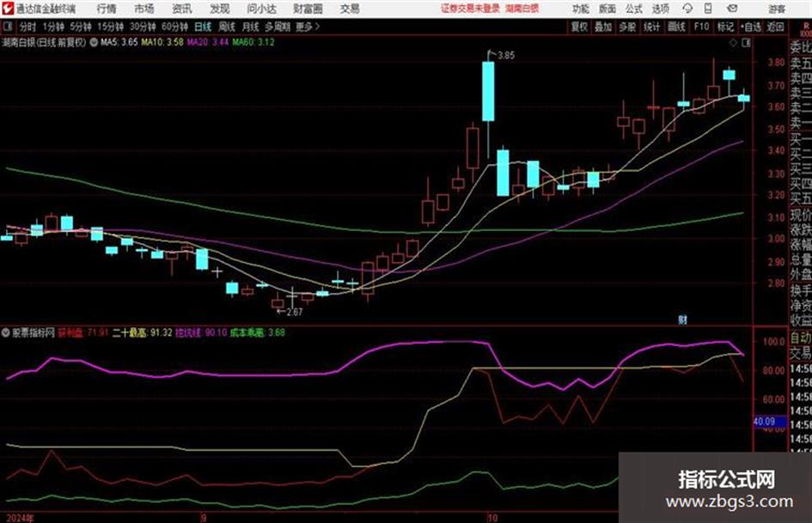This screenshot has width=812, height=523.
Task: Open the 选项 menu
Action: coord(660,9)
